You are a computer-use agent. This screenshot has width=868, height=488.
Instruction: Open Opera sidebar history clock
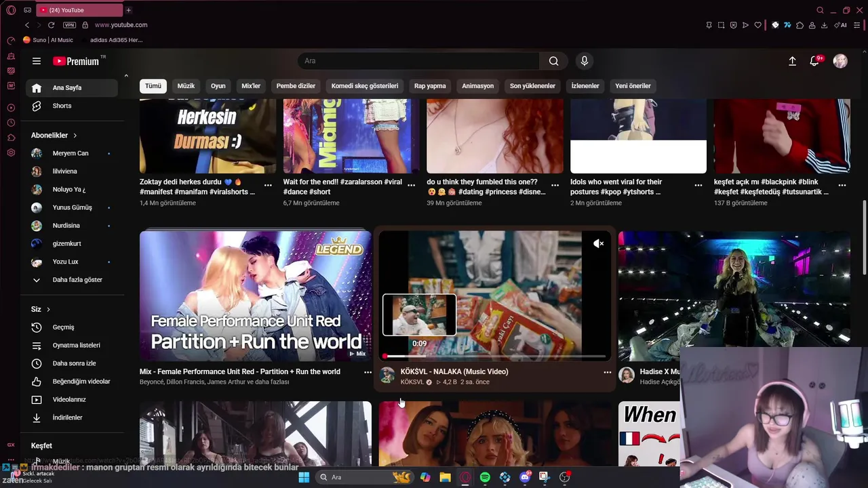coord(11,123)
